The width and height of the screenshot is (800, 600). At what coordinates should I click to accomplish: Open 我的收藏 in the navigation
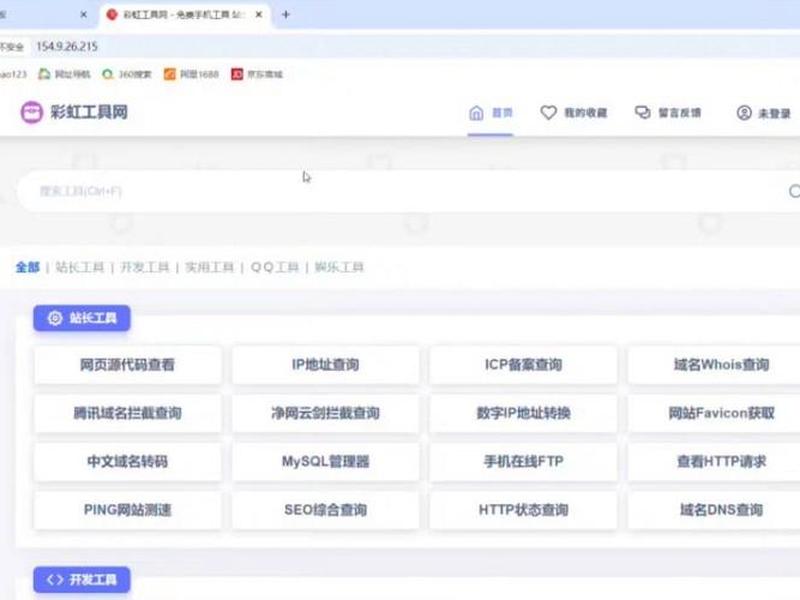(x=573, y=113)
